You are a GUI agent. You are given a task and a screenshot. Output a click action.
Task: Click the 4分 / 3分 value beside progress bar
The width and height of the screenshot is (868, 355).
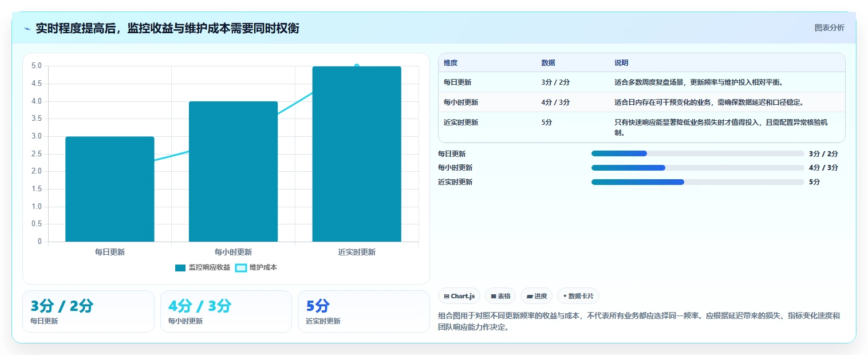pyautogui.click(x=823, y=168)
